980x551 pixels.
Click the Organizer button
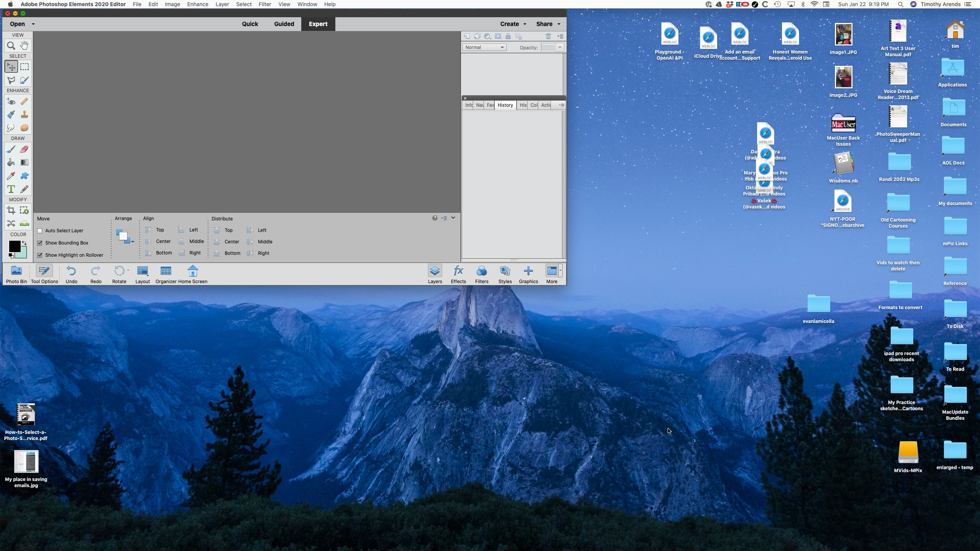(166, 274)
